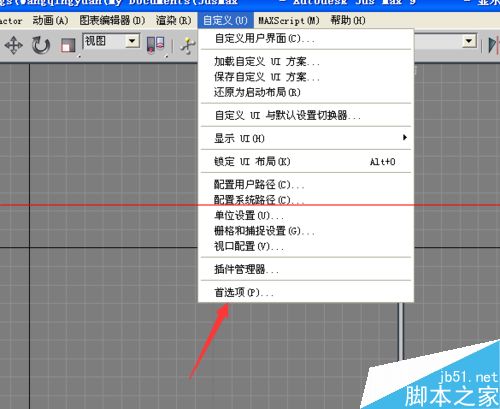Open the 帮助(H) menu

[x=348, y=21]
